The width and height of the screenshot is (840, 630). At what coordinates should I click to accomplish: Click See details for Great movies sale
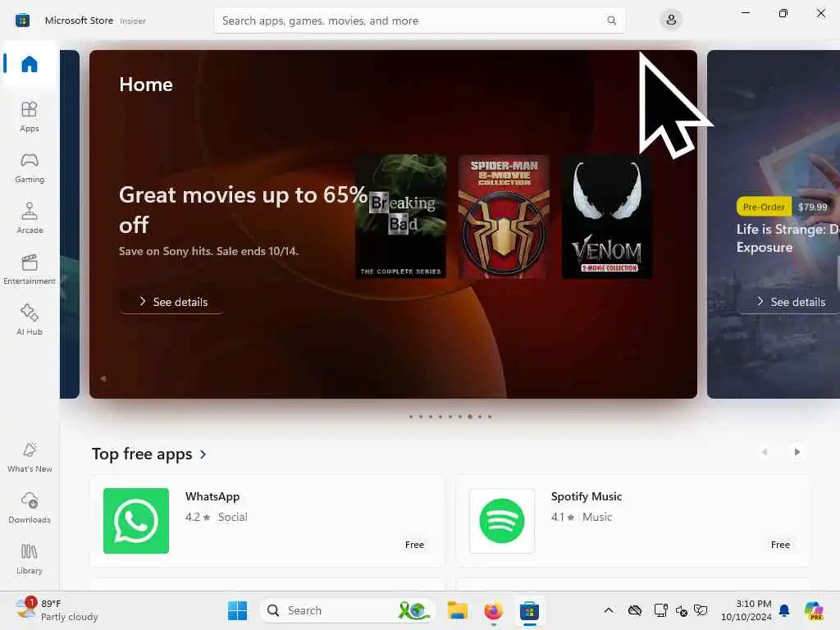[172, 302]
